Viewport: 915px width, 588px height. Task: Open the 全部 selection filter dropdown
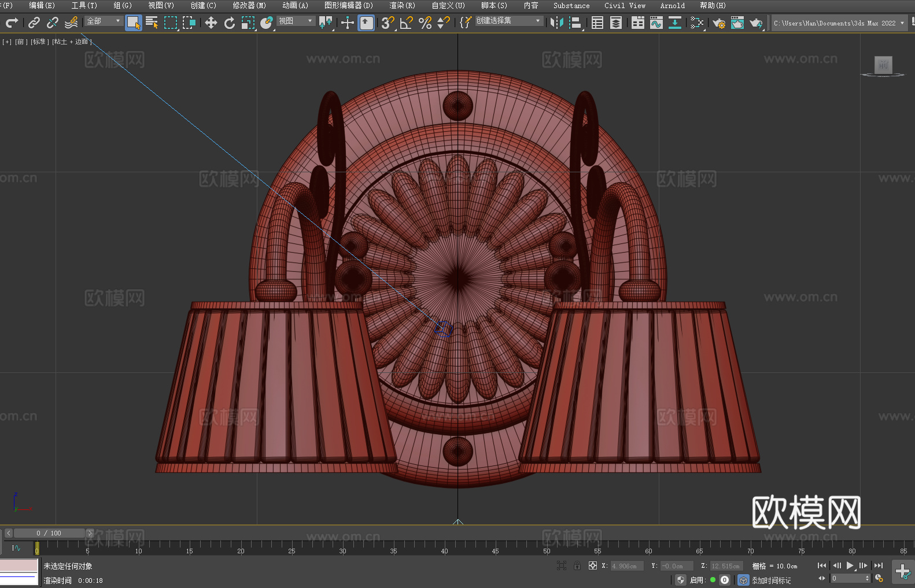point(104,21)
